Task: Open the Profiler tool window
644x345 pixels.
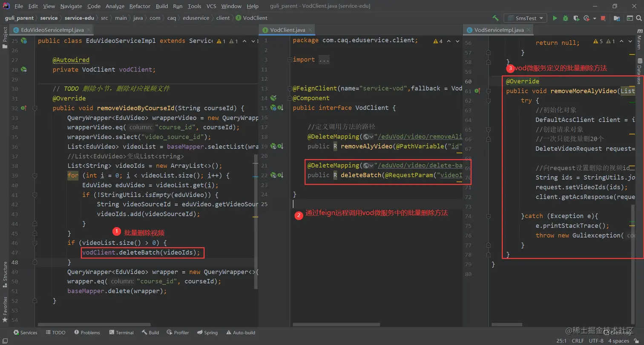Action: coord(178,333)
